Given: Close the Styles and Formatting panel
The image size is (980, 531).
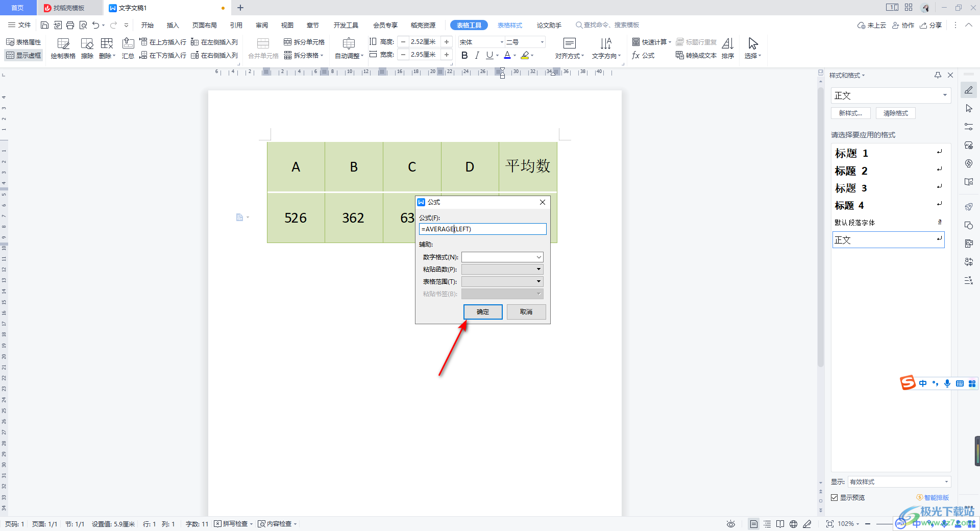Looking at the screenshot, I should (950, 75).
